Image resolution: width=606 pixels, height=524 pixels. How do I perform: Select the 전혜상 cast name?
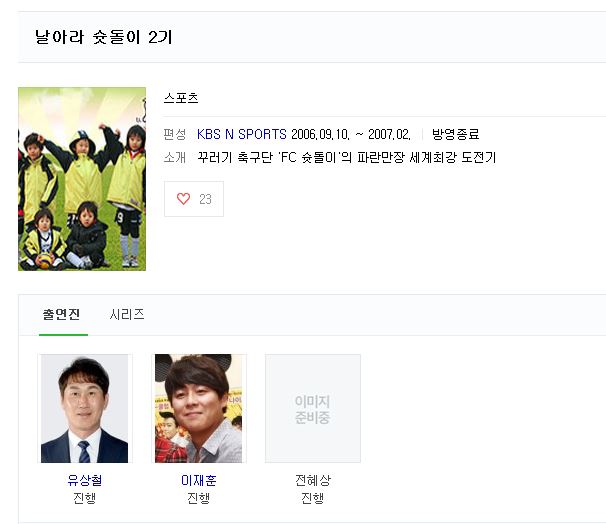313,480
